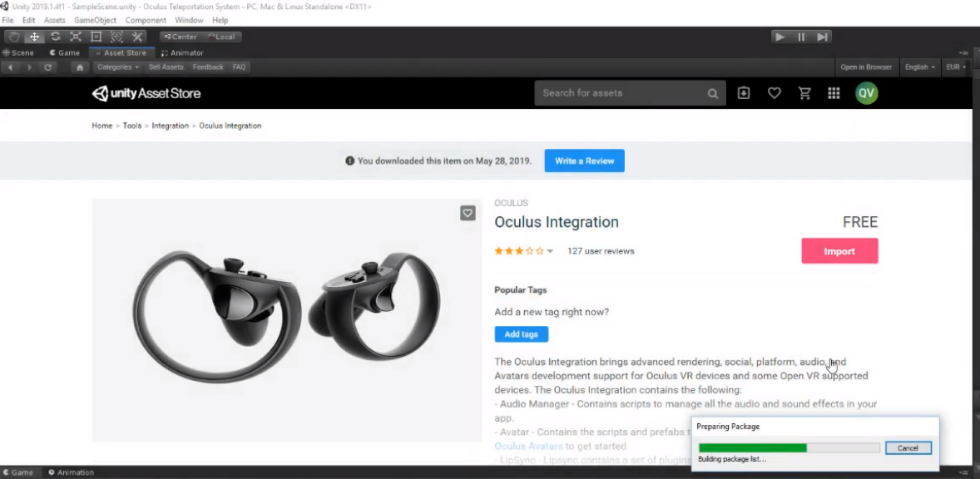Screen dimensions: 980x479
Task: Select the Scale tool in toolbar
Action: (x=76, y=37)
